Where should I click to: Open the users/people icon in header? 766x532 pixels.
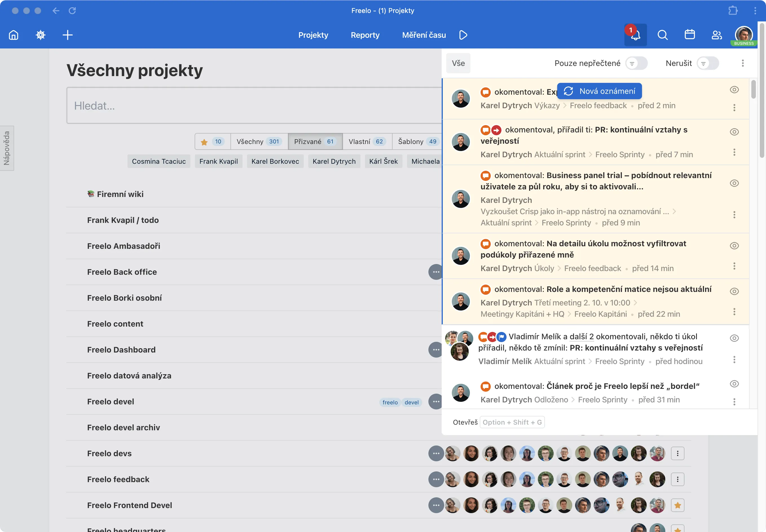(717, 35)
